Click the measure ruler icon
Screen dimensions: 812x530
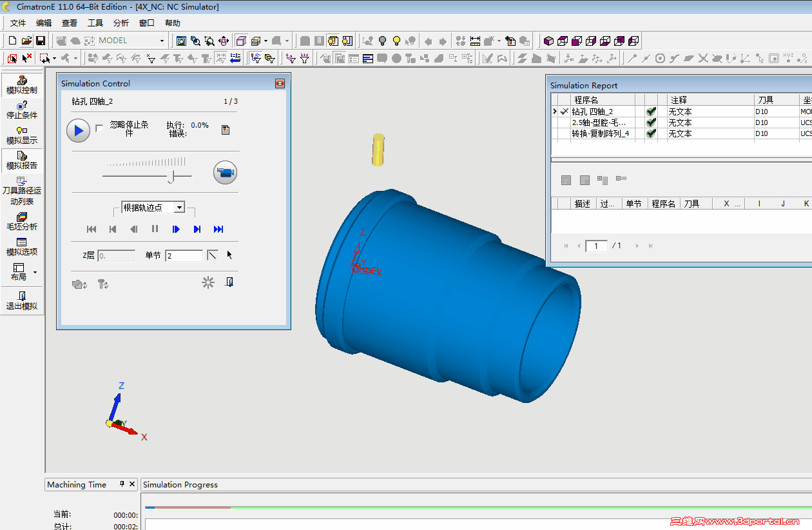[x=475, y=41]
